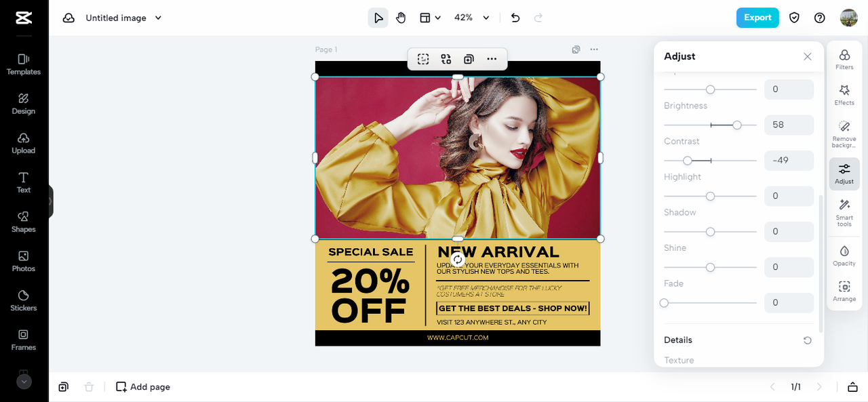Click duplicate page icon in bottom bar
Viewport: 868px width, 402px height.
63,387
